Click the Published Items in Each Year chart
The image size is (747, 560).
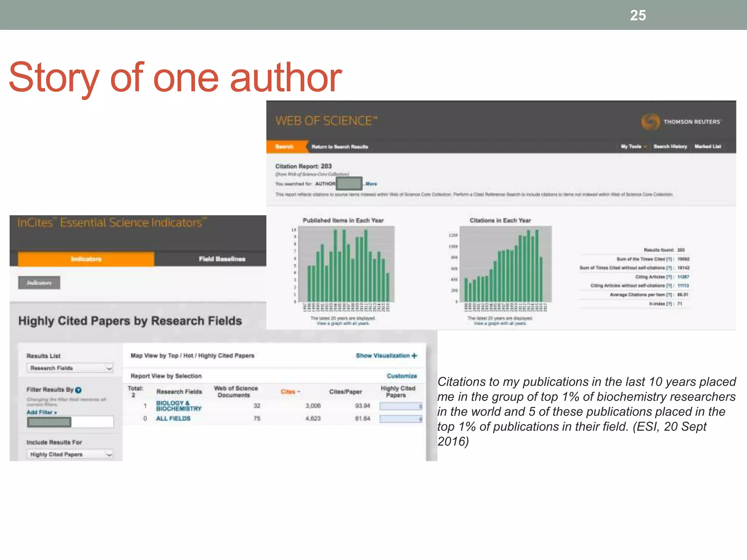pyautogui.click(x=346, y=264)
